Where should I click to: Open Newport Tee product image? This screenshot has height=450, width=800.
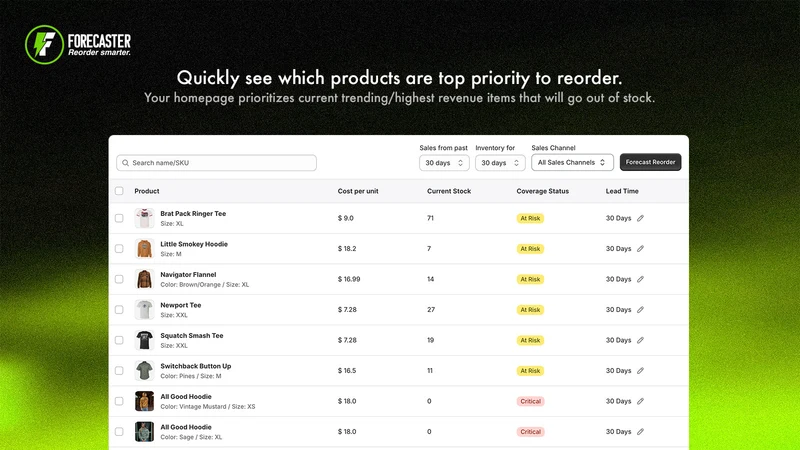[144, 310]
